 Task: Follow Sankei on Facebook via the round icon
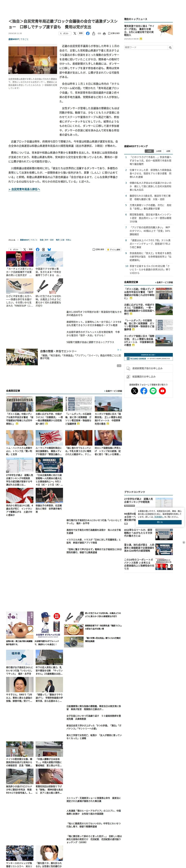[x=144, y=391]
